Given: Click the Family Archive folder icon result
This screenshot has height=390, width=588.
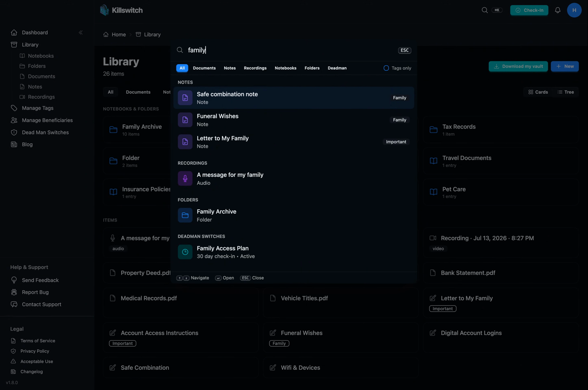Looking at the screenshot, I should tap(185, 215).
